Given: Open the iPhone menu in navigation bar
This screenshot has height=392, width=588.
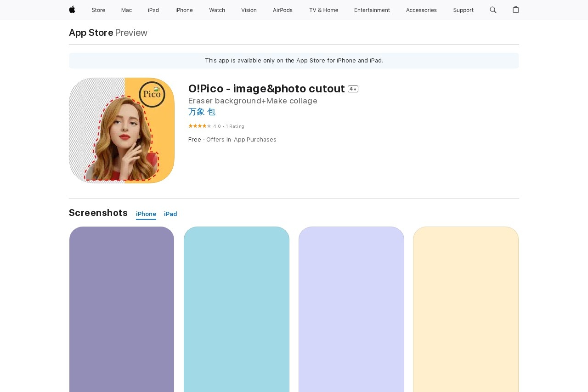Looking at the screenshot, I should tap(184, 10).
